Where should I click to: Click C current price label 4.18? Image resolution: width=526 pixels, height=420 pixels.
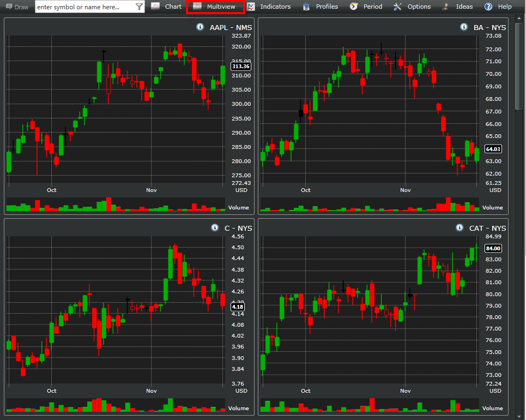coord(238,307)
